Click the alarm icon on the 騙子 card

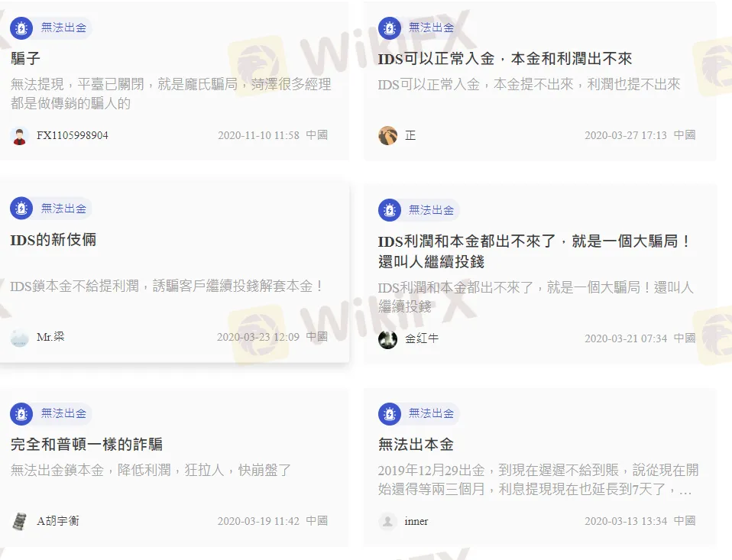(21, 28)
